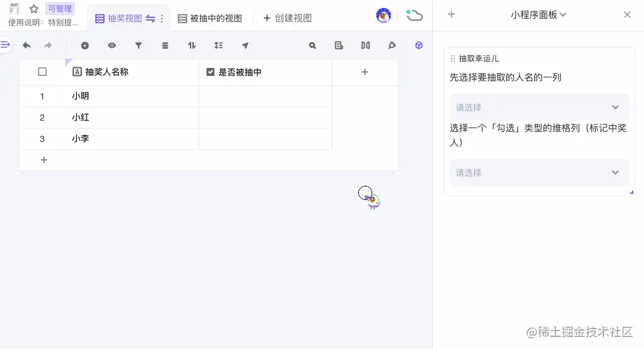The width and height of the screenshot is (644, 349).
Task: Check 是否被抽中 for 小李
Action: [265, 139]
